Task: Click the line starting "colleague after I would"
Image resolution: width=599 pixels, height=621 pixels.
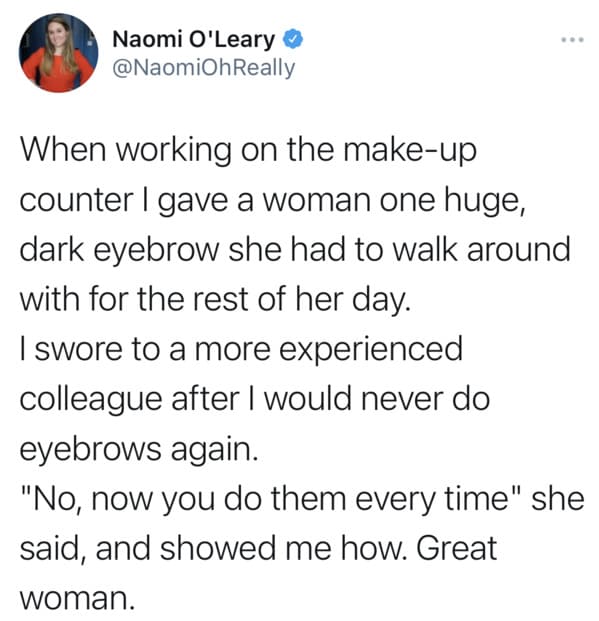Action: (x=255, y=399)
